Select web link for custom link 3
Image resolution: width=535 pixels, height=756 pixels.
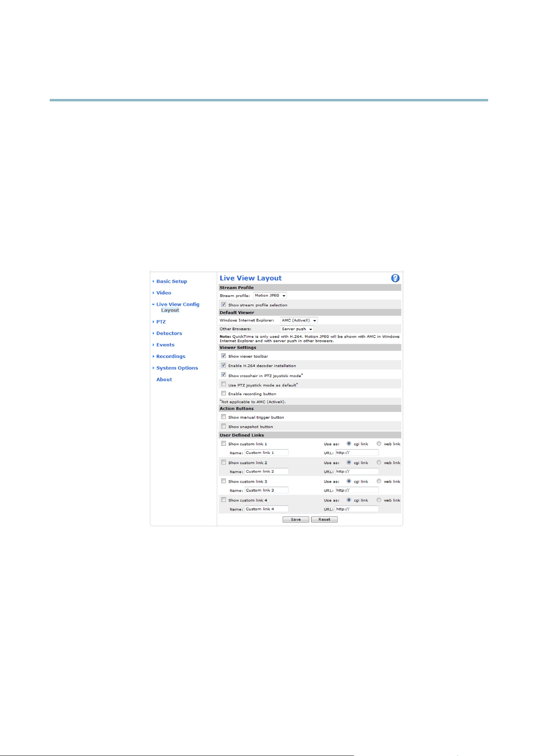[x=379, y=481]
